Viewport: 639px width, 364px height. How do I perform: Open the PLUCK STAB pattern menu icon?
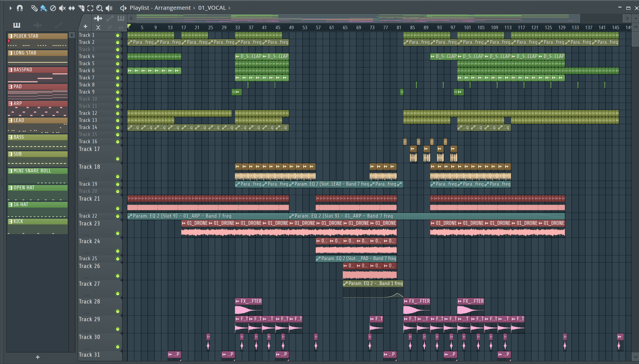pyautogui.click(x=10, y=36)
